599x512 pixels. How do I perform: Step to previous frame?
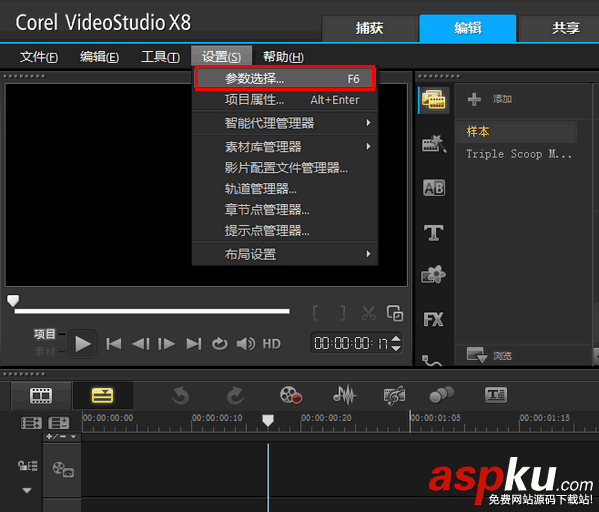[141, 344]
